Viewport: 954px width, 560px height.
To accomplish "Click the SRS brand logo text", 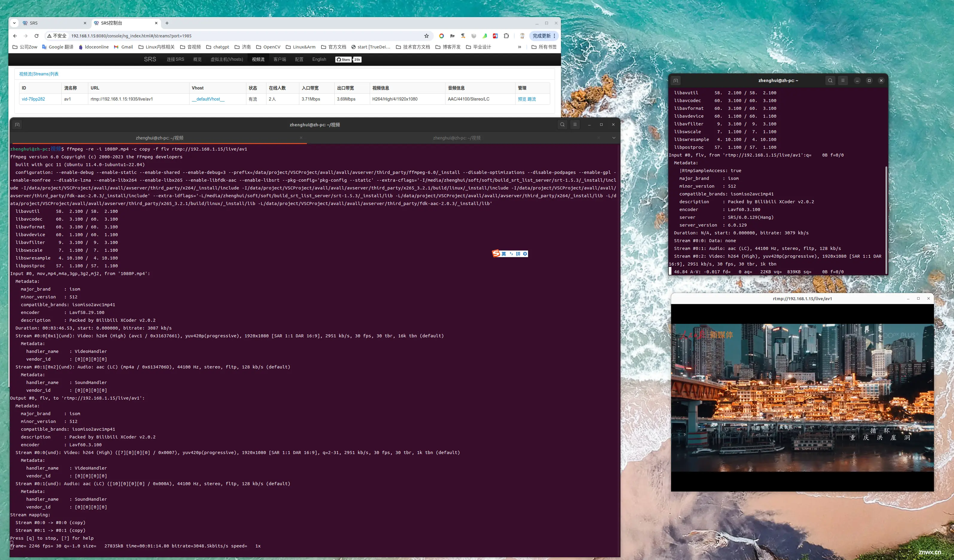I will click(x=150, y=60).
